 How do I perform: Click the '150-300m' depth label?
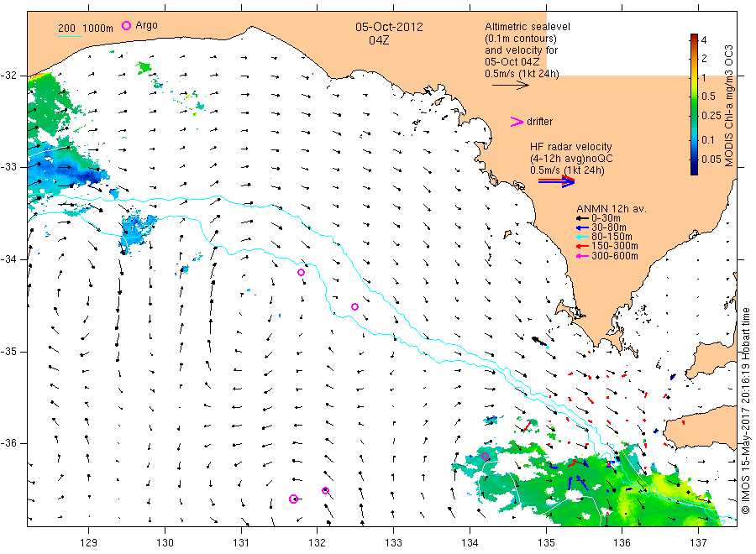click(x=614, y=246)
